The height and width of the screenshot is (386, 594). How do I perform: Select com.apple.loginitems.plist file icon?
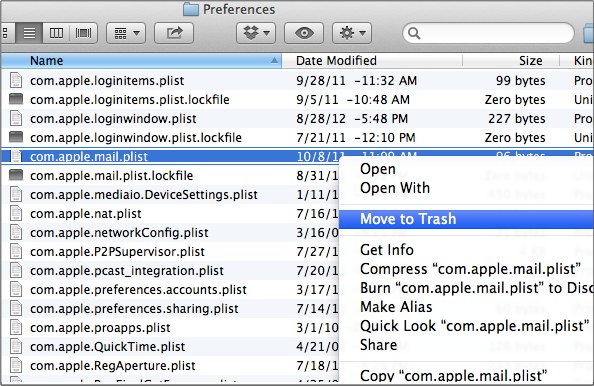(16, 80)
